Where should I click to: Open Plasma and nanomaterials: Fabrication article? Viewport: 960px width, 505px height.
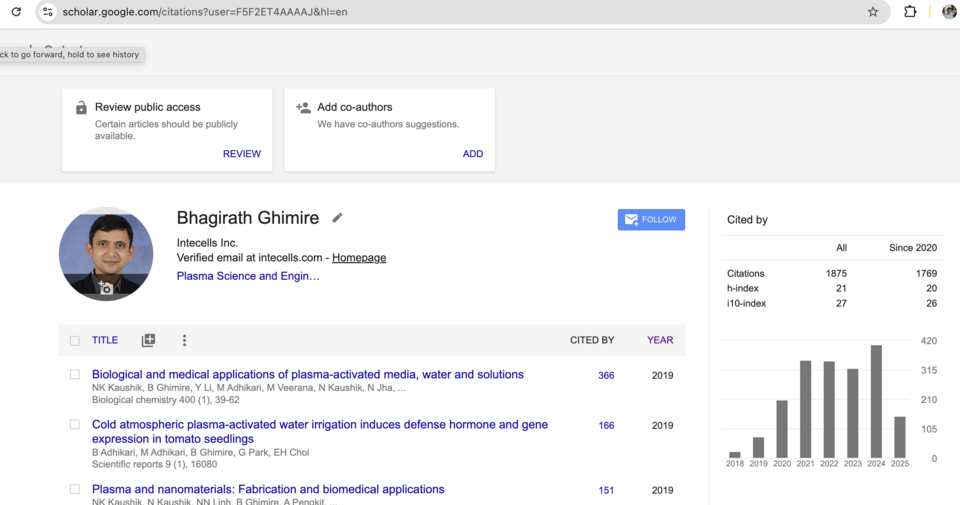pos(268,490)
